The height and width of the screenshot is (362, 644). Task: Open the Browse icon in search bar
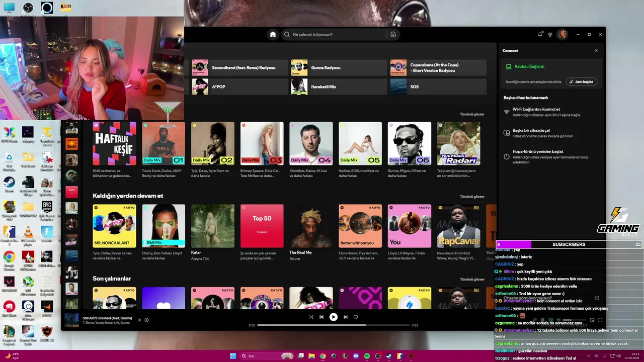(x=393, y=35)
